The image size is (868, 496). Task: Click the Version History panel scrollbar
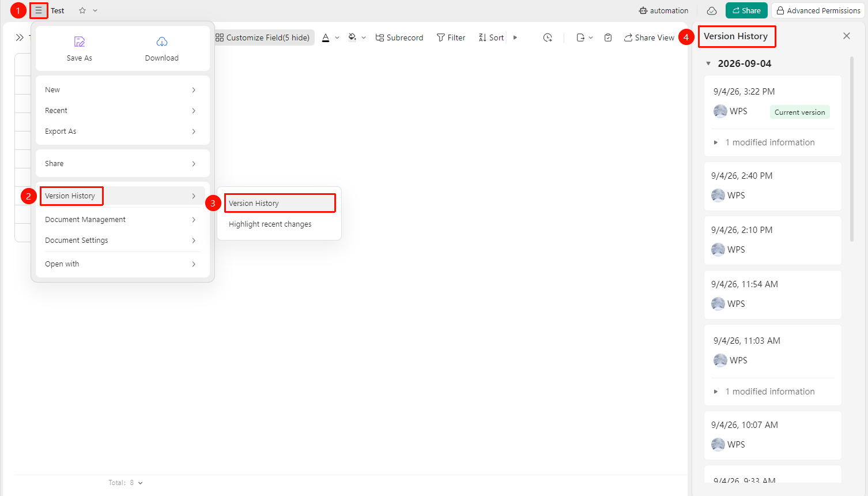tap(852, 149)
